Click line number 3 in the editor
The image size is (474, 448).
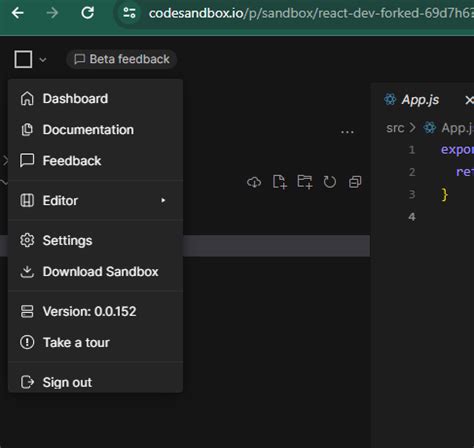click(412, 194)
